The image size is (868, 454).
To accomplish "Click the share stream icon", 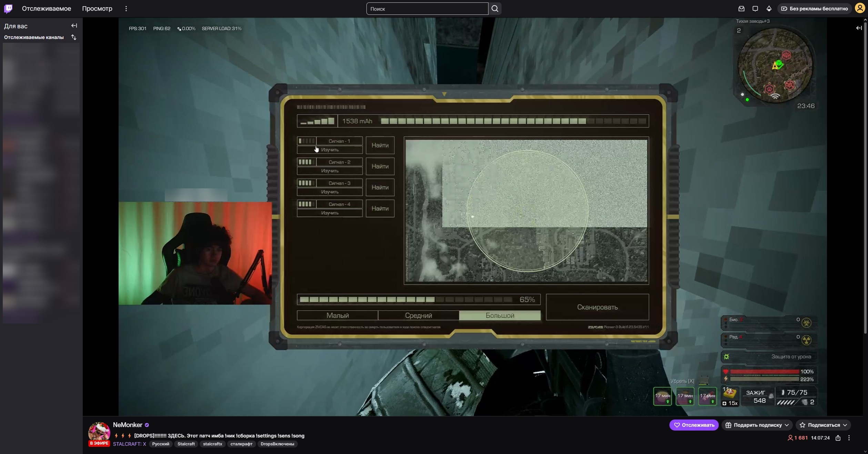I will click(838, 438).
